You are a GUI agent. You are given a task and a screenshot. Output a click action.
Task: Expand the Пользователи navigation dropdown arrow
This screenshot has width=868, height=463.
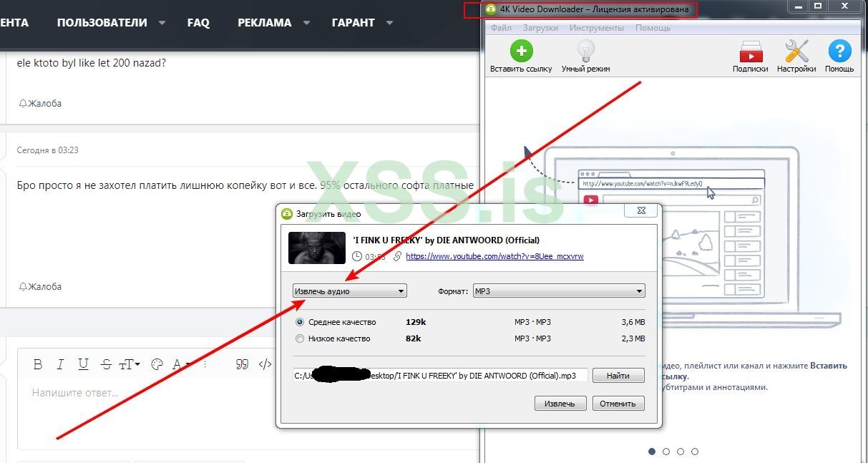[x=162, y=23]
